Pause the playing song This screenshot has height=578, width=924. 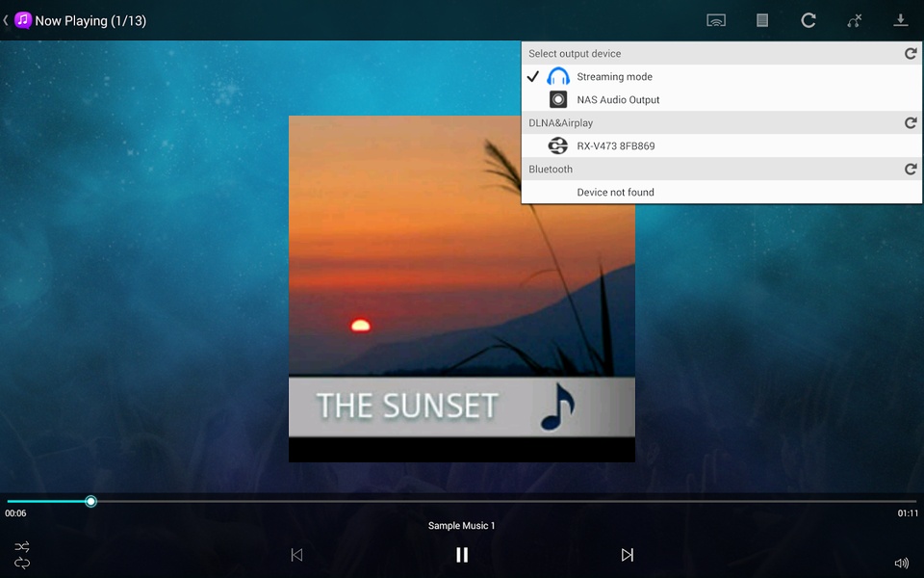pyautogui.click(x=462, y=555)
